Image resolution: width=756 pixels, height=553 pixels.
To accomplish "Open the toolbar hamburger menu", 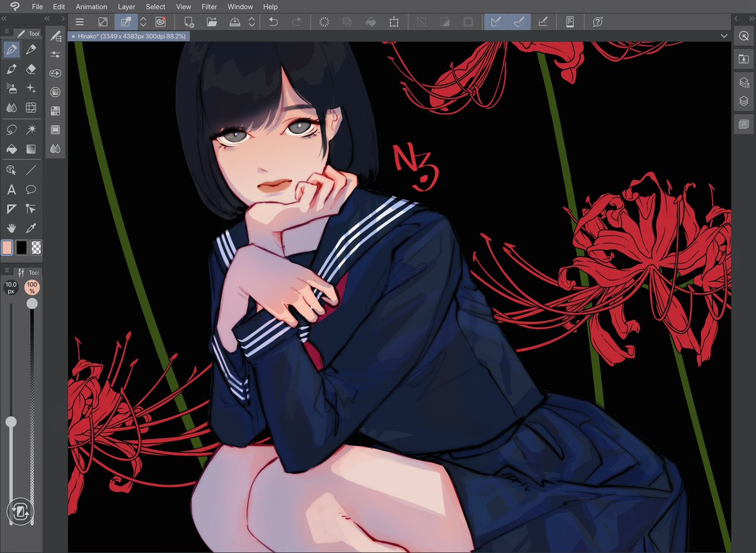I will (x=79, y=21).
